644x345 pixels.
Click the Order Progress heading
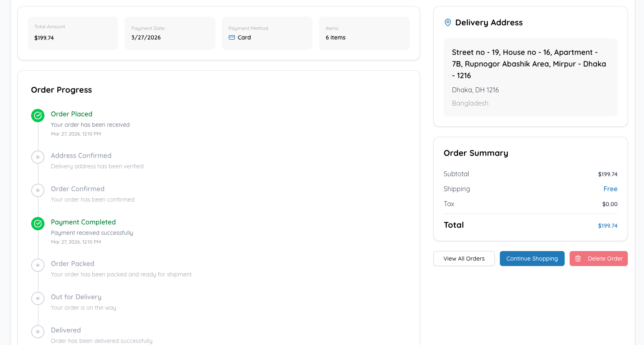coord(61,90)
